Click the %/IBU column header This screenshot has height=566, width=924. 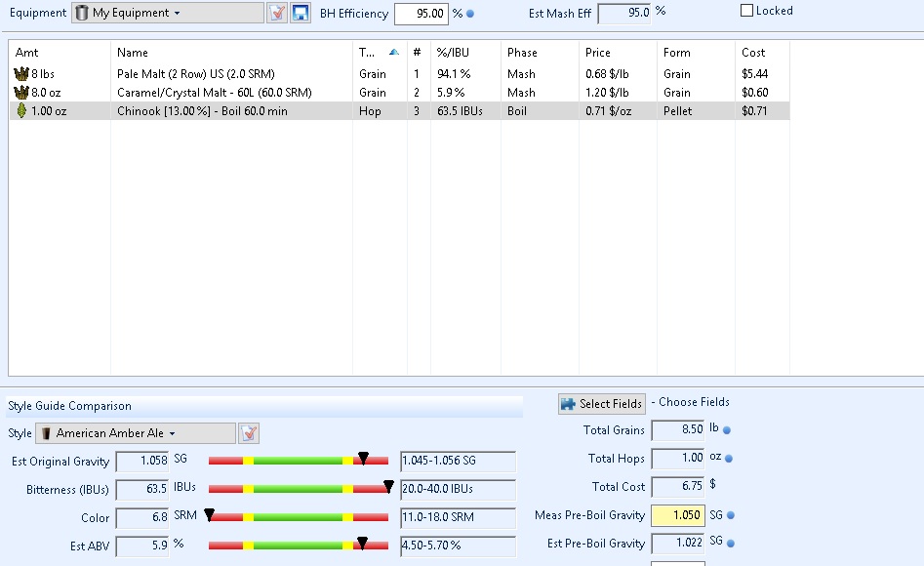(x=465, y=53)
